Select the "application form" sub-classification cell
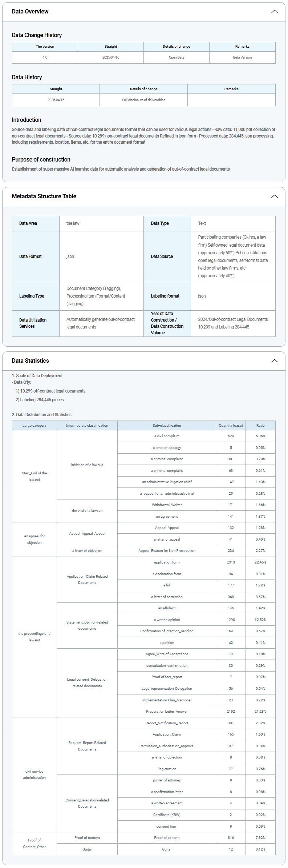 coord(167,562)
